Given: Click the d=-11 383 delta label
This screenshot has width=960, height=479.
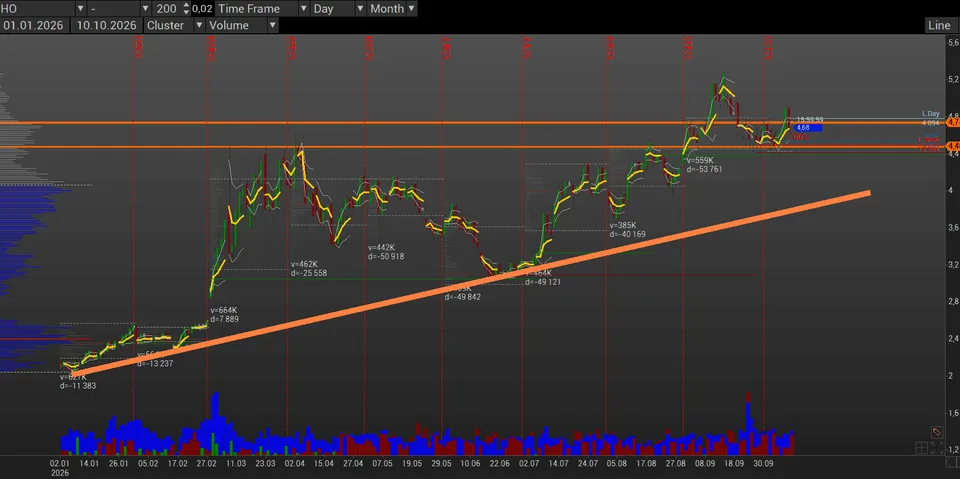Looking at the screenshot, I should (x=78, y=386).
